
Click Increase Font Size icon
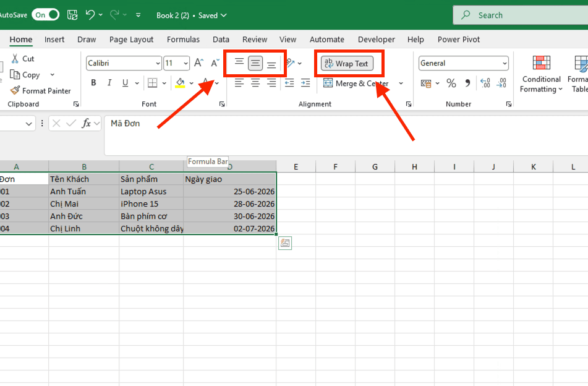(x=198, y=62)
